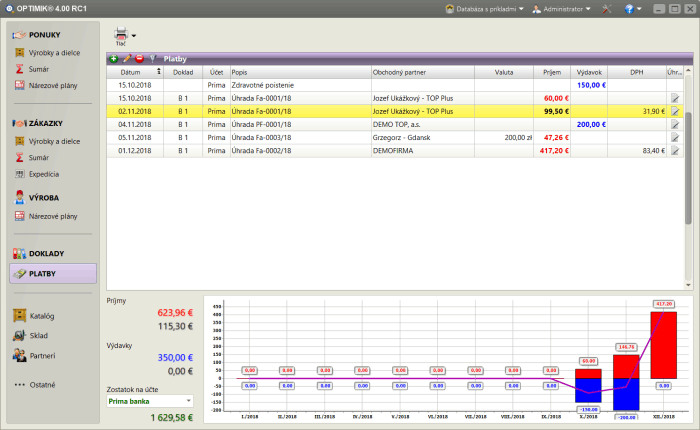Click payment link icon in DEMO TOP, a.s. row

pos(675,125)
